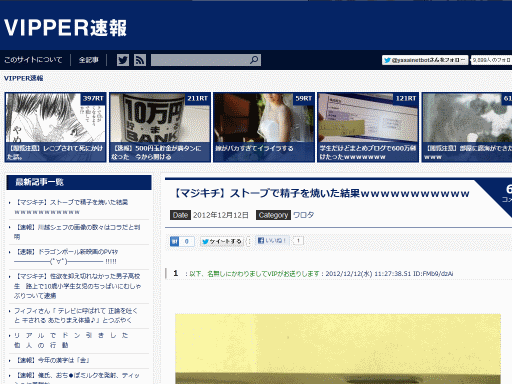Follow @yaxainetbot on Twitter button

(425, 60)
